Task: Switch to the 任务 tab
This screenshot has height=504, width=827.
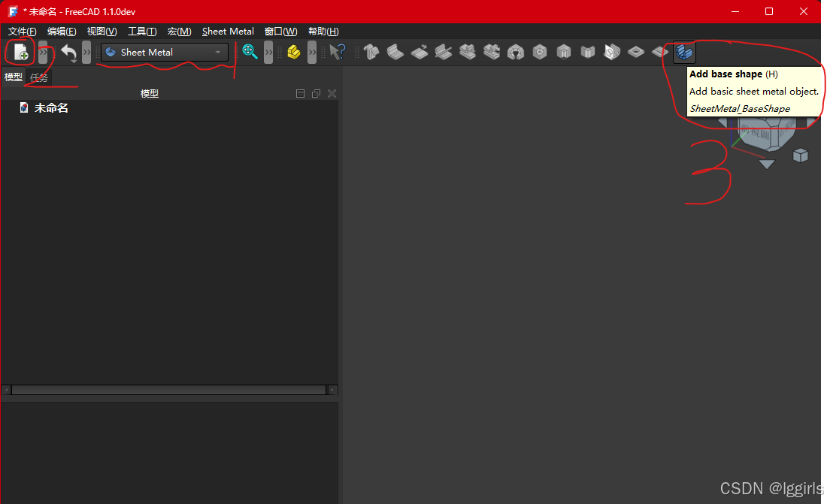Action: [38, 77]
